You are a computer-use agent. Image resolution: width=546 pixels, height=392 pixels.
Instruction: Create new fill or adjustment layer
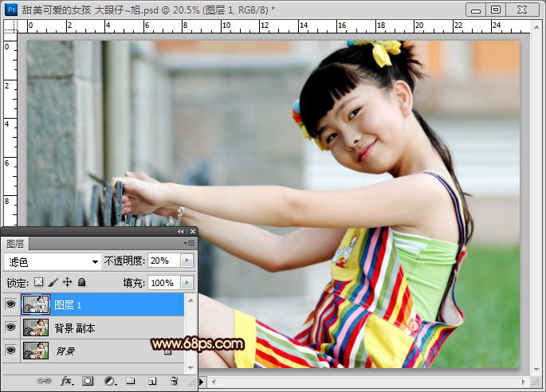coord(109,382)
